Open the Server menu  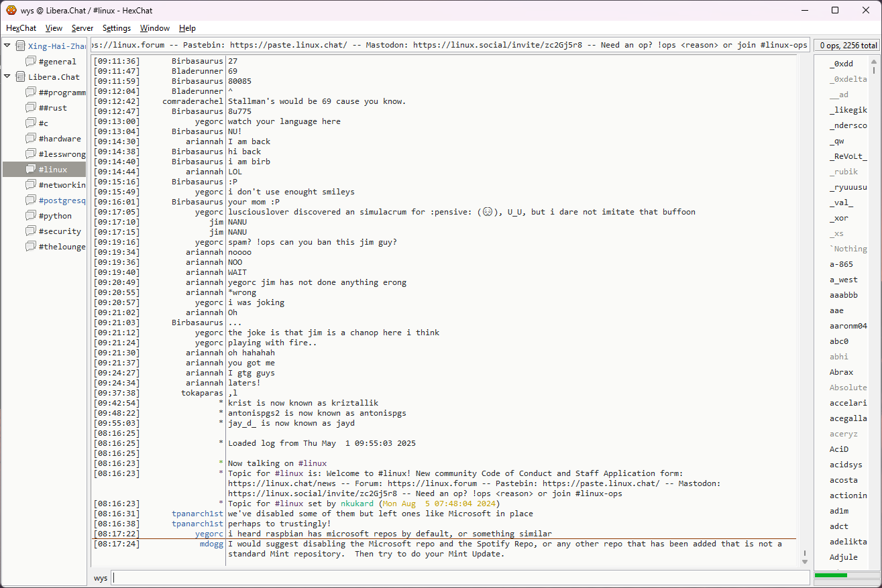tap(82, 28)
